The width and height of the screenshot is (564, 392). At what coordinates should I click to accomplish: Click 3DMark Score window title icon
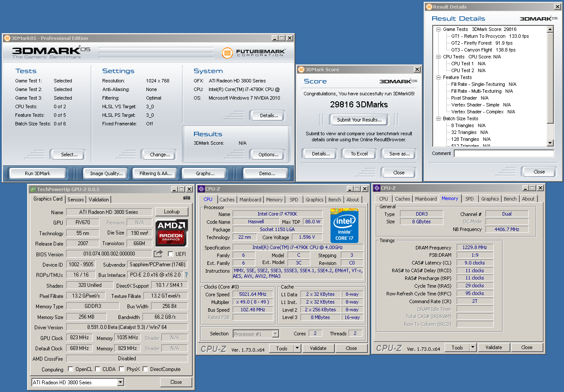coord(301,70)
